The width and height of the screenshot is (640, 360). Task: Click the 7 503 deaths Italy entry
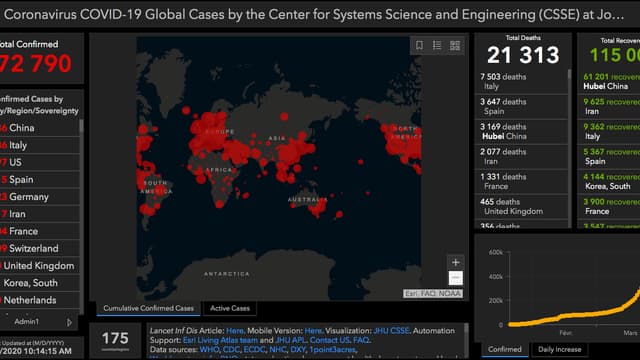[521, 81]
